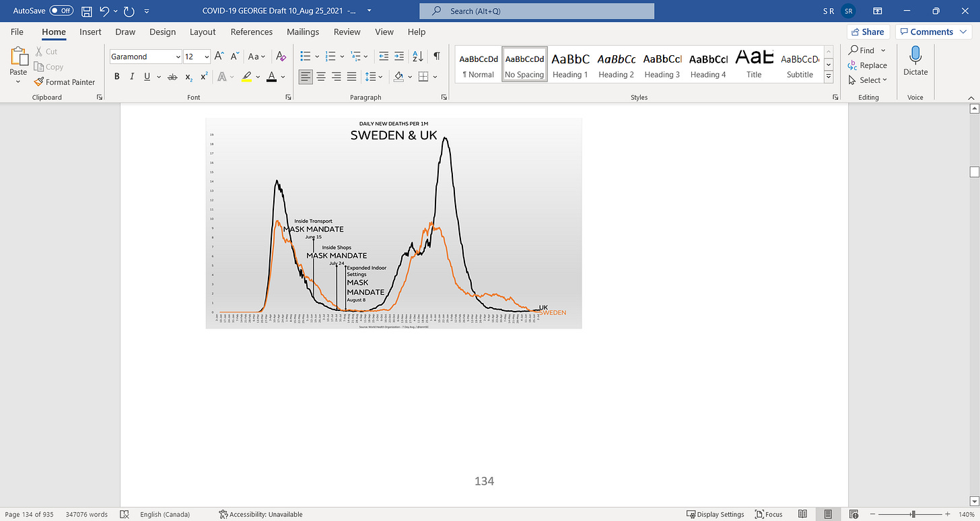The height and width of the screenshot is (521, 980).
Task: Increase font size with grow icon
Action: [x=220, y=57]
